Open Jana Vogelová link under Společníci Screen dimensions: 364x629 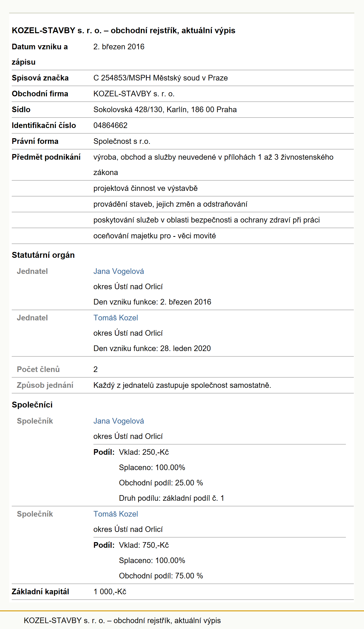(119, 421)
